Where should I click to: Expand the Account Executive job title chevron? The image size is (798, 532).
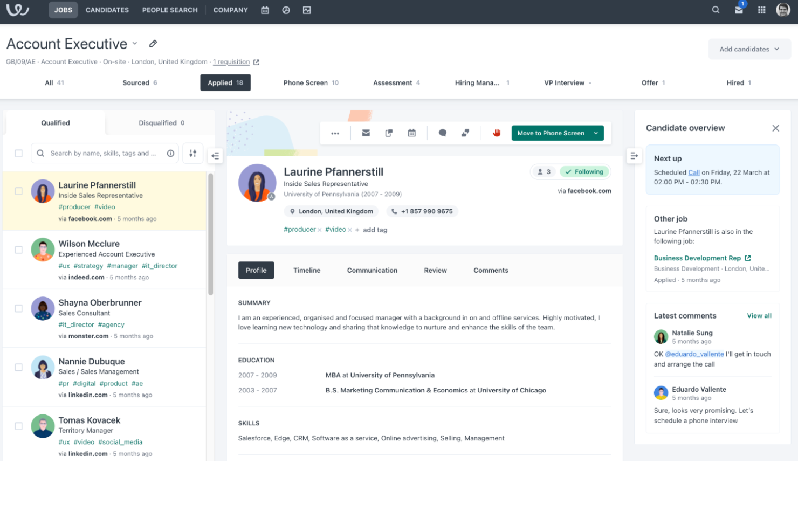(x=134, y=44)
